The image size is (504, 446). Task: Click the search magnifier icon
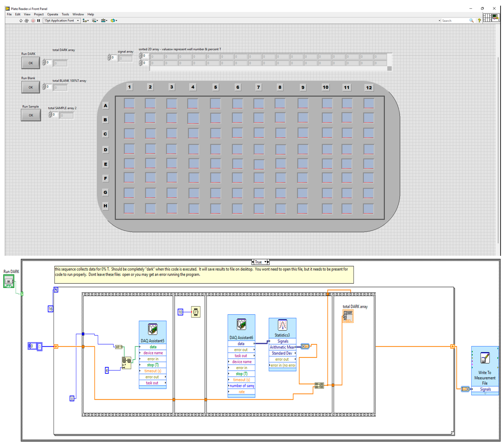(471, 21)
